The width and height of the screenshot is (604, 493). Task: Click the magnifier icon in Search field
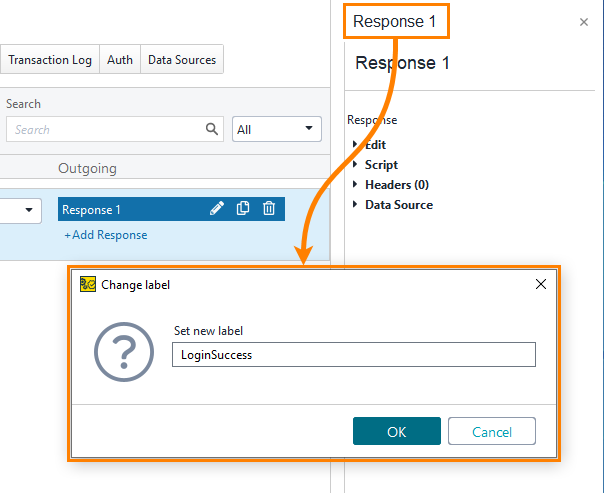pyautogui.click(x=212, y=129)
